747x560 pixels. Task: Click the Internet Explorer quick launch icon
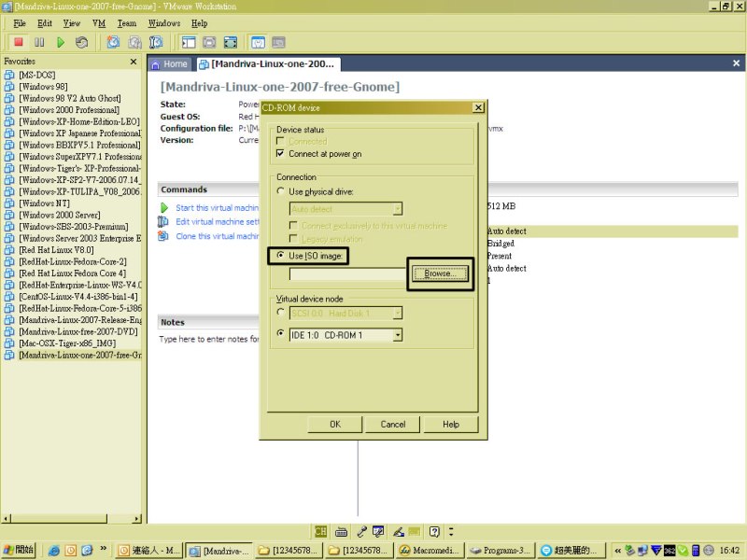pos(54,551)
